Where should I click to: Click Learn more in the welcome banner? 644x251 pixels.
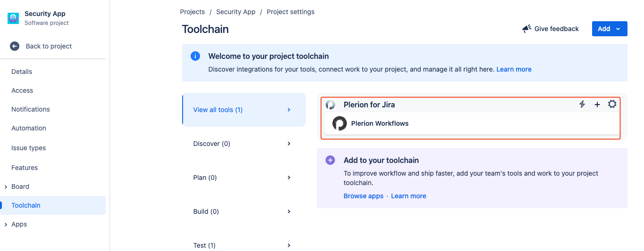click(514, 69)
